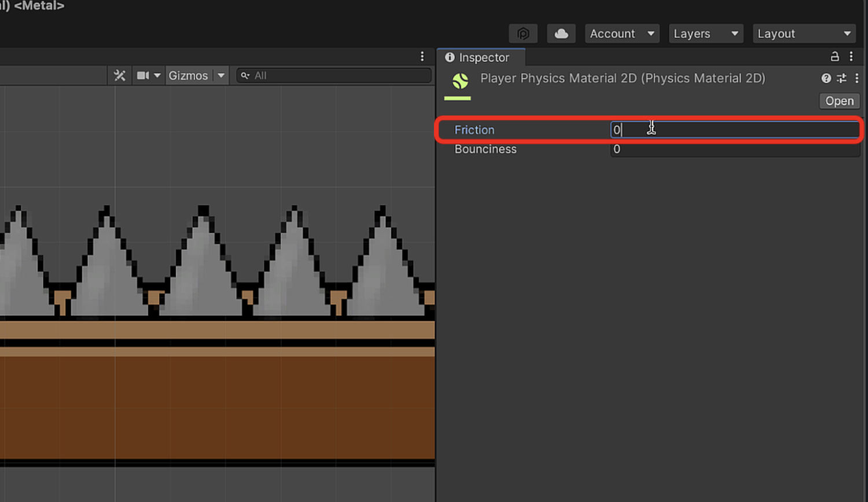Open the material component three-dot menu
This screenshot has width=868, height=502.
coord(857,78)
